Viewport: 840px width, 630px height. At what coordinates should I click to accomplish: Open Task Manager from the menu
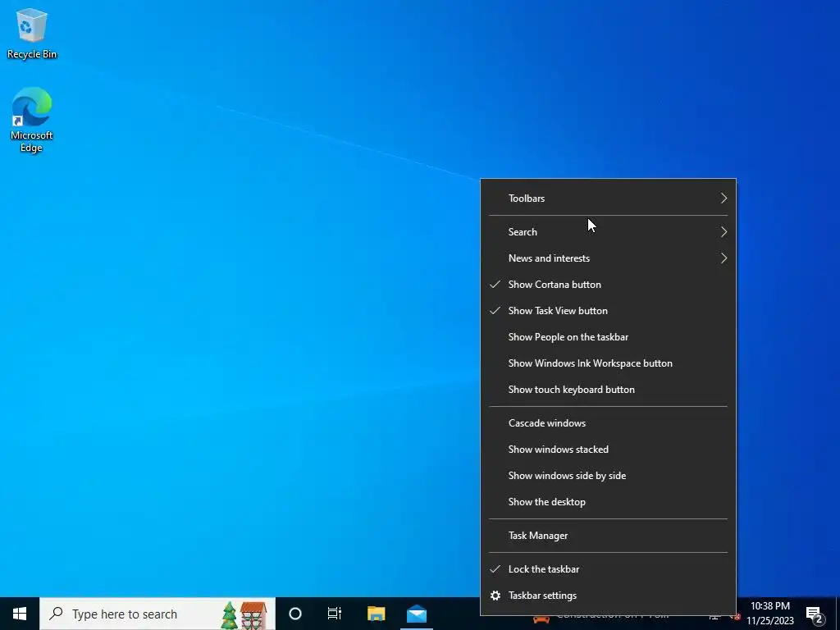pos(608,536)
